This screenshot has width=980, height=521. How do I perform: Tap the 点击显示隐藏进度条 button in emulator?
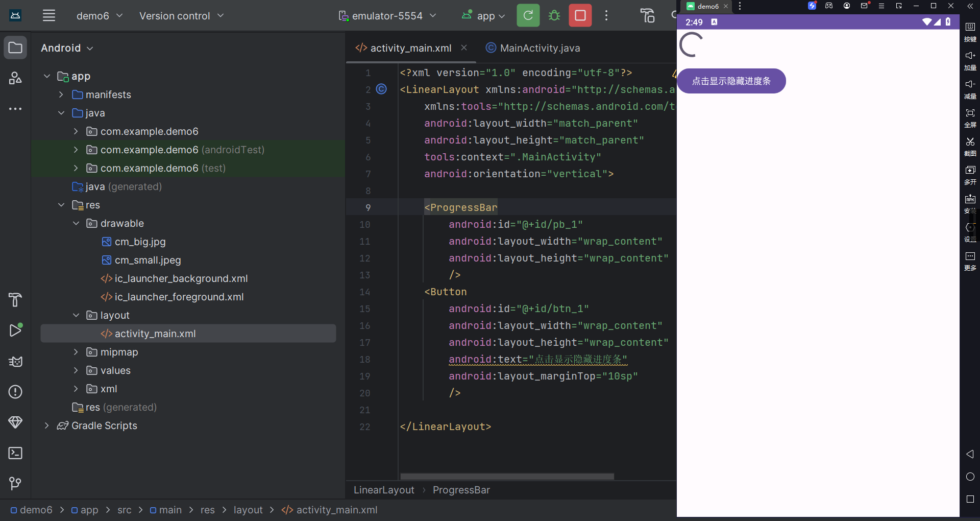(731, 81)
